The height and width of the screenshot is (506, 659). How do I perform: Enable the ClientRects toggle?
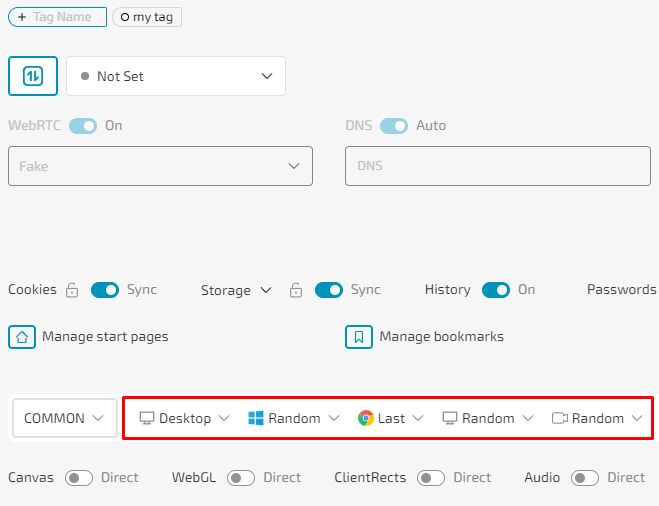pos(431,478)
